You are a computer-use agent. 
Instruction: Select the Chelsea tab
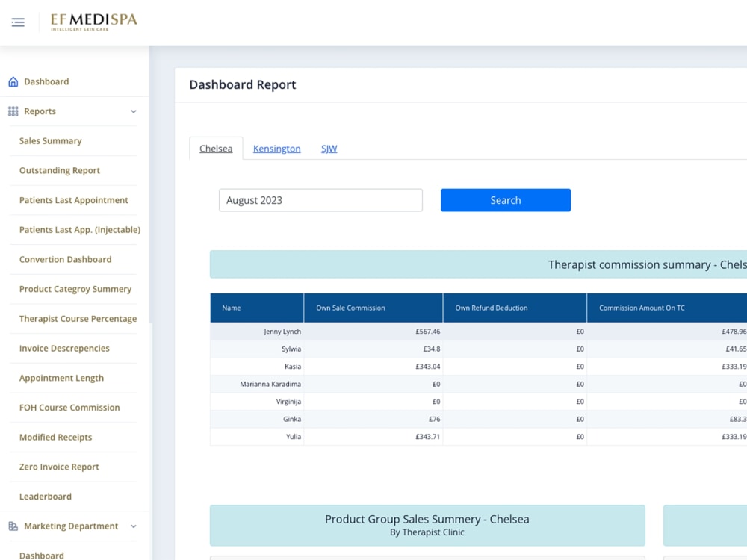point(216,149)
